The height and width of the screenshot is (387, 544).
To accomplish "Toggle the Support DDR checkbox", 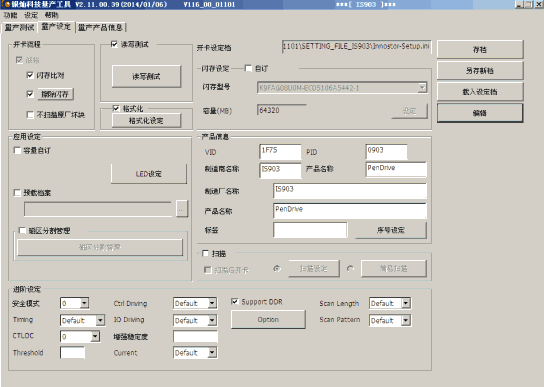I will (235, 302).
